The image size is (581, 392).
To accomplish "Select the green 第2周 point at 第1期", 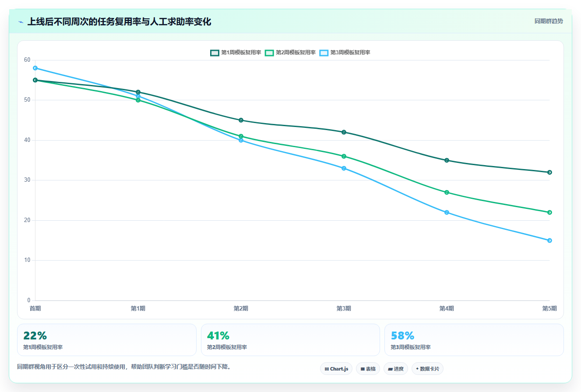I will pos(138,100).
